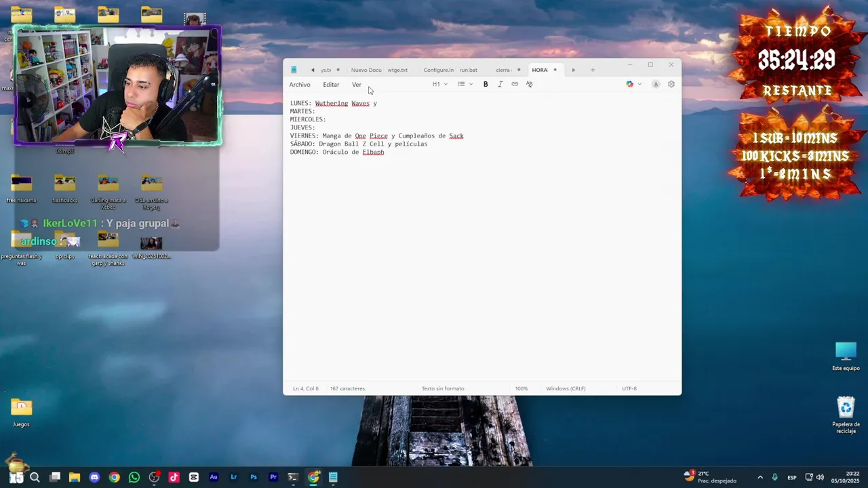868x488 pixels.
Task: Open the Ver menu
Action: 357,85
